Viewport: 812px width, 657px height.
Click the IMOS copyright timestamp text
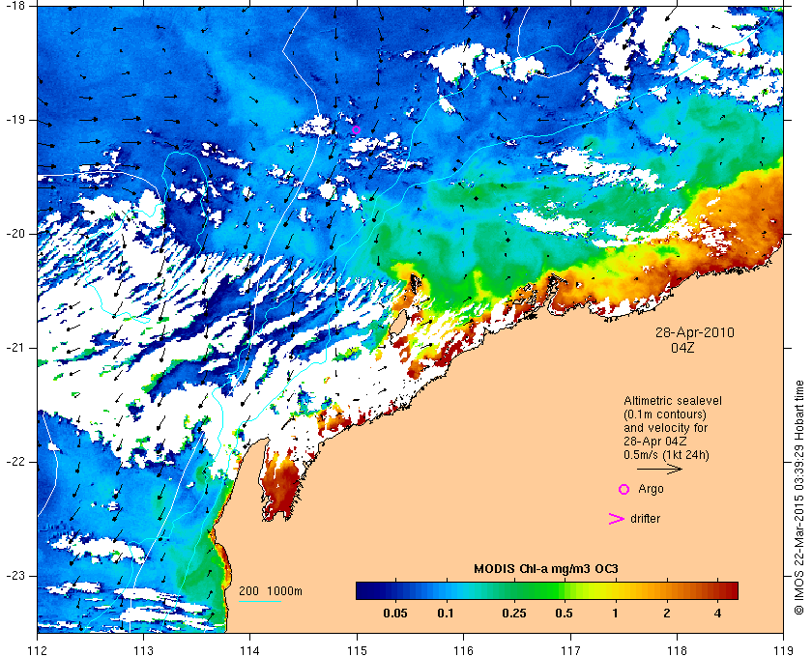(799, 497)
